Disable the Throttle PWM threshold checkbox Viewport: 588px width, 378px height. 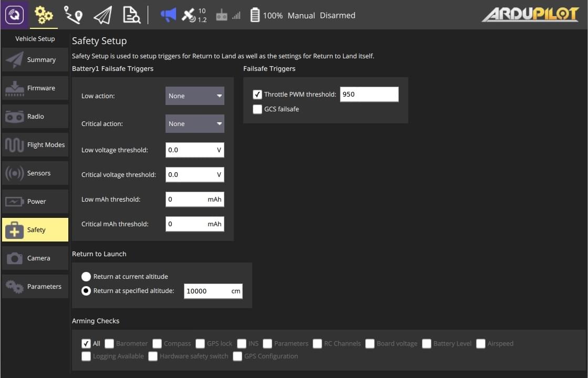coord(257,94)
